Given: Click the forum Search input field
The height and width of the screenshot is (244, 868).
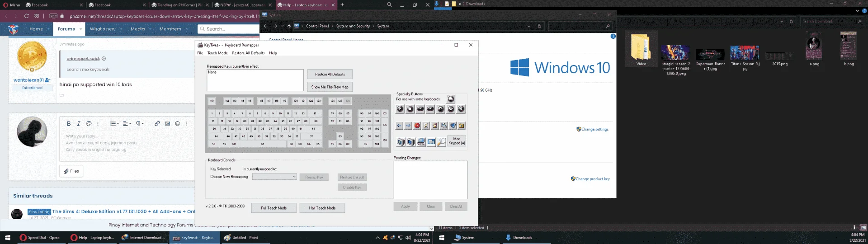Looking at the screenshot, I should click(228, 29).
